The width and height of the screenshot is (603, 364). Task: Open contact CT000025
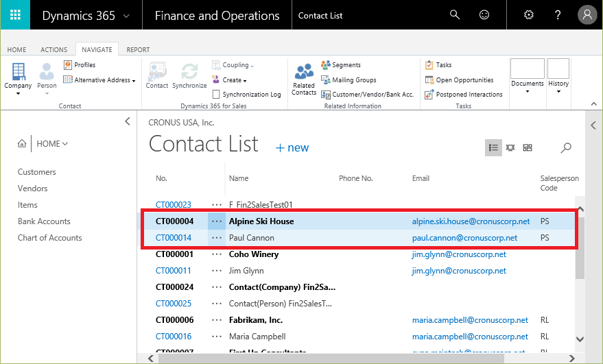(x=174, y=304)
